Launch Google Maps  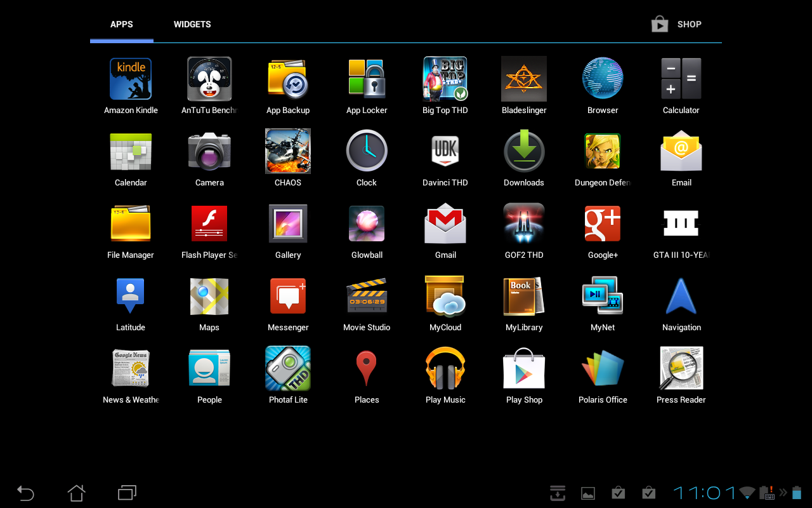click(x=209, y=296)
